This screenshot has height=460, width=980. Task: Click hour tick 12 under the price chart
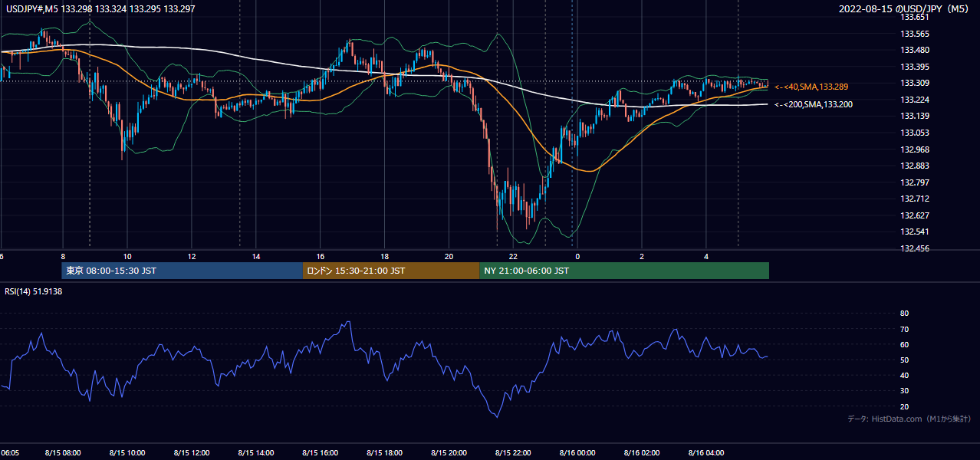tap(192, 257)
